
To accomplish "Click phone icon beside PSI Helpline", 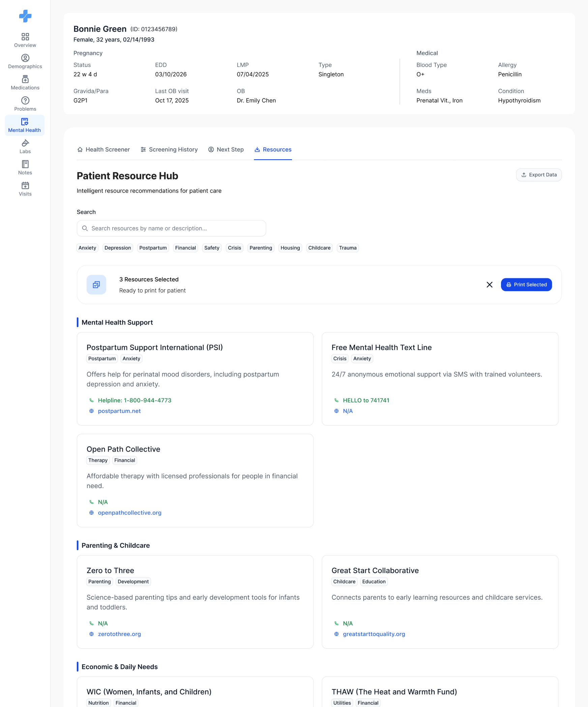I will point(91,400).
